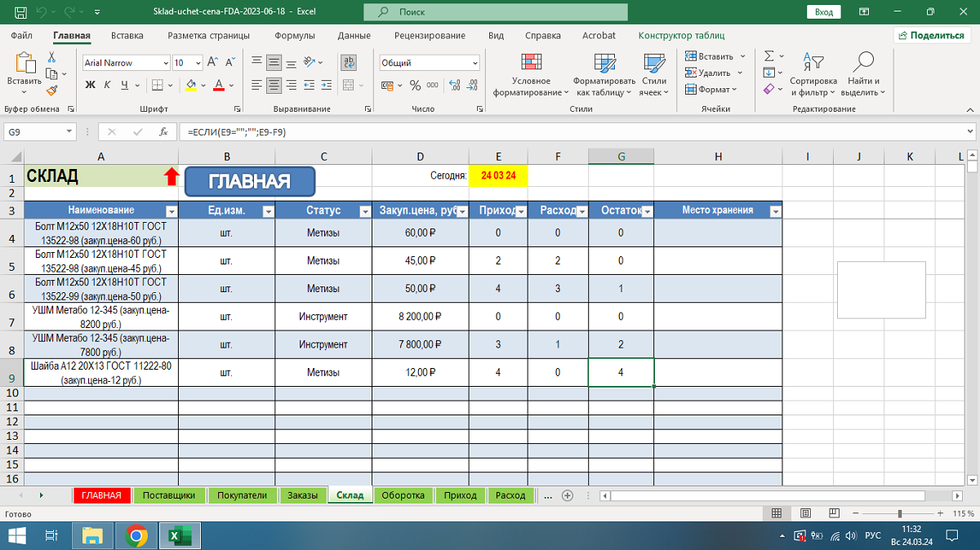Click the Вход sign-in button

tap(824, 12)
